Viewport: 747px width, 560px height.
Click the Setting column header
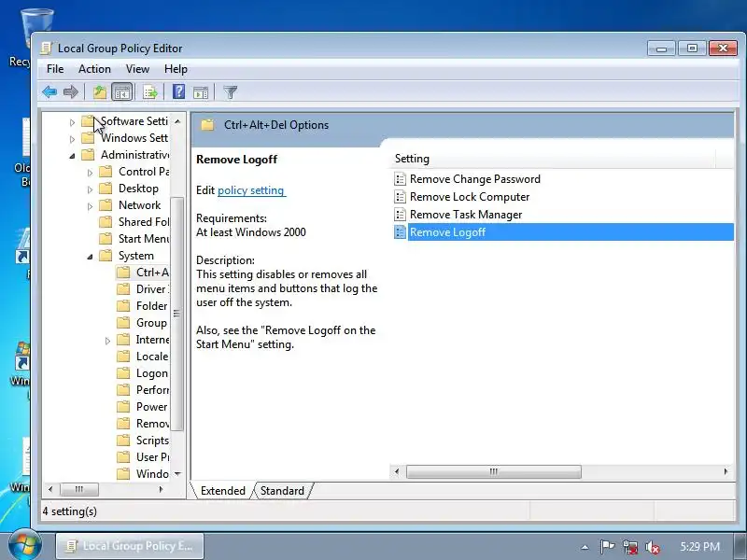point(553,159)
